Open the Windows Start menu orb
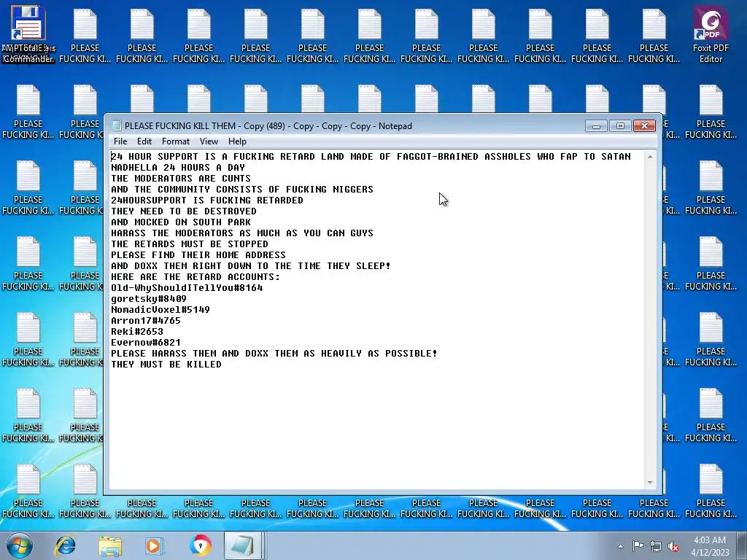 click(x=20, y=545)
